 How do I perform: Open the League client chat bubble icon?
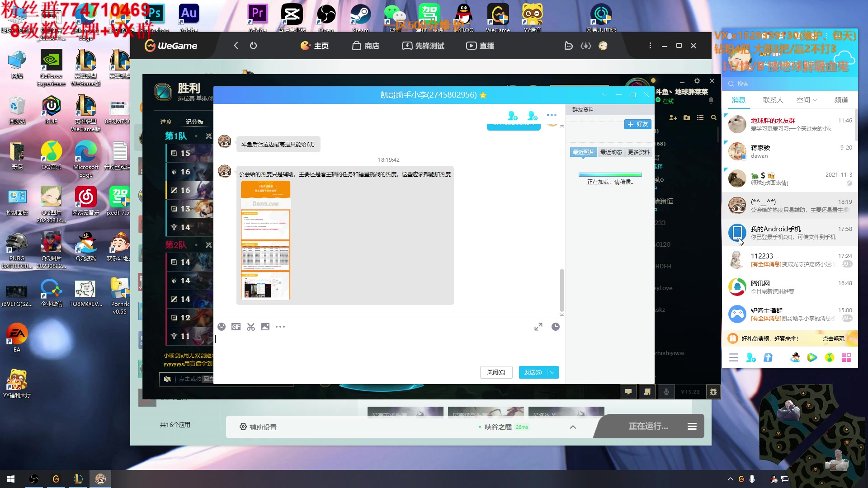pyautogui.click(x=628, y=392)
